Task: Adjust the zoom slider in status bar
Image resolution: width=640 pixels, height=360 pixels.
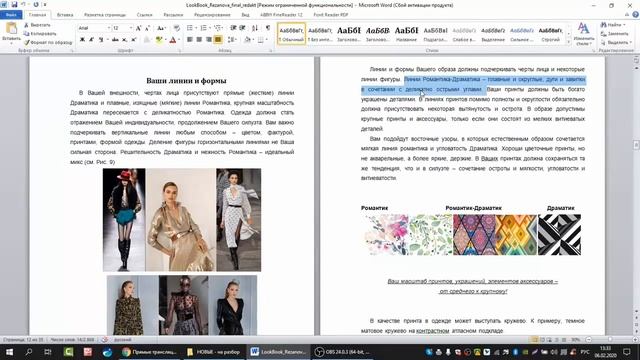Action: (x=610, y=340)
